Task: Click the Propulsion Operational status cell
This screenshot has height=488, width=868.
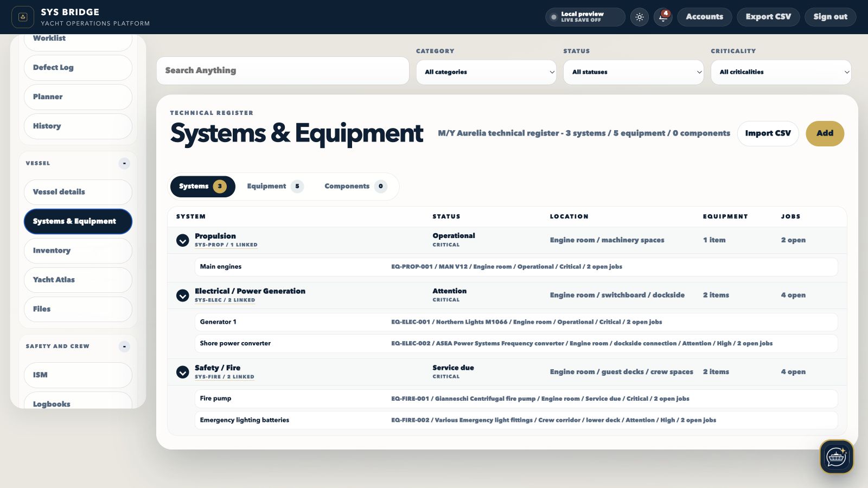Action: point(454,236)
